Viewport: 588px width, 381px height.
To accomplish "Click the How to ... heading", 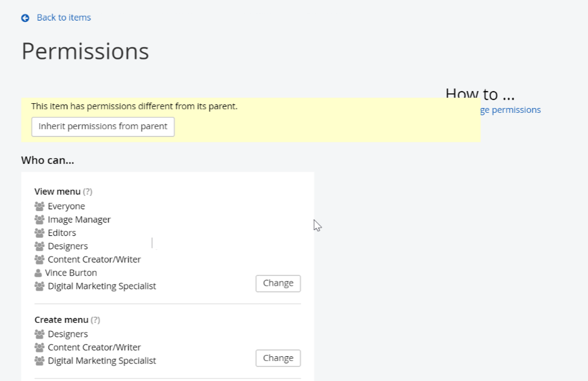I will pyautogui.click(x=480, y=93).
